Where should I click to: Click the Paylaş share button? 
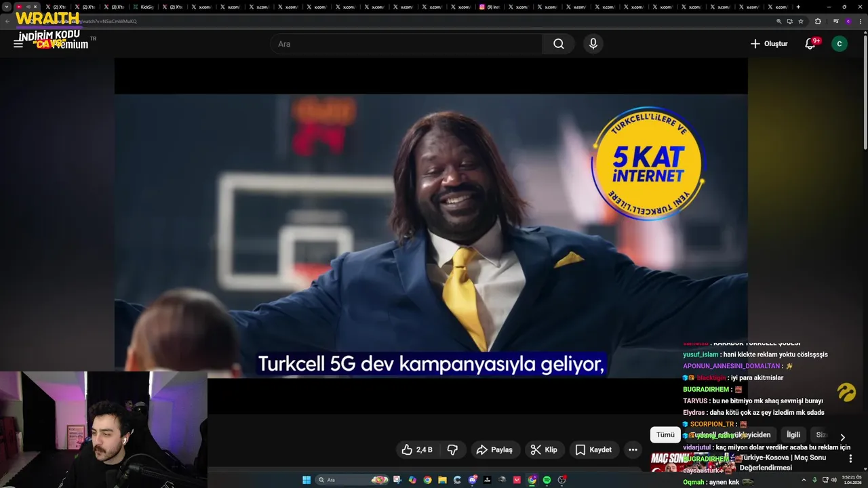click(494, 449)
